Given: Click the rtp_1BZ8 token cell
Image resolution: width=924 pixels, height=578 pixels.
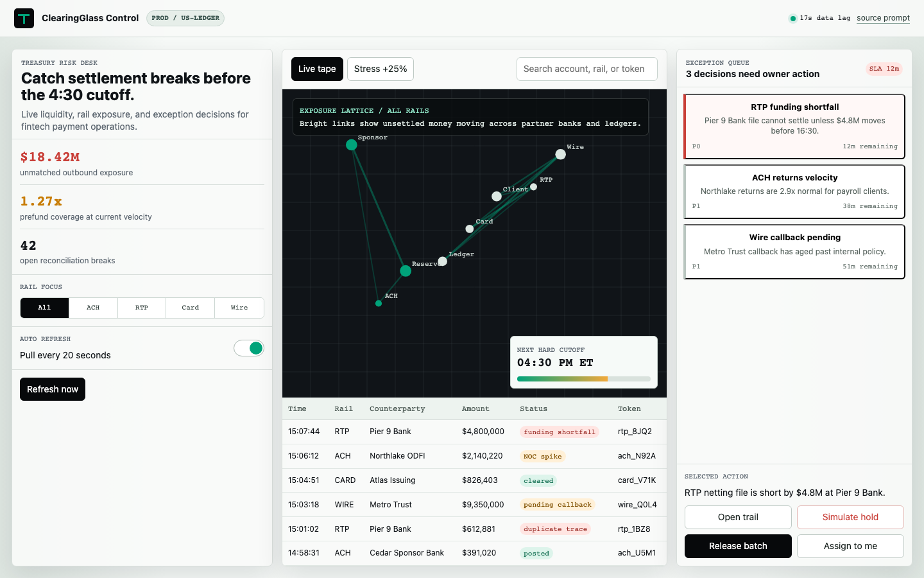Looking at the screenshot, I should coord(634,529).
